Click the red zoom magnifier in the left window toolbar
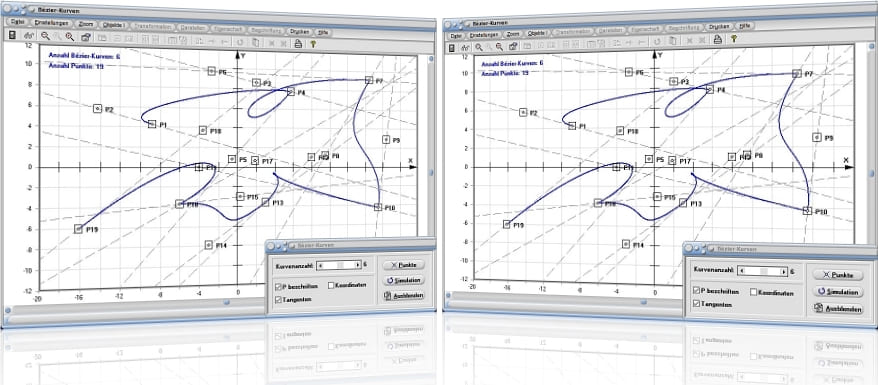 69,37
